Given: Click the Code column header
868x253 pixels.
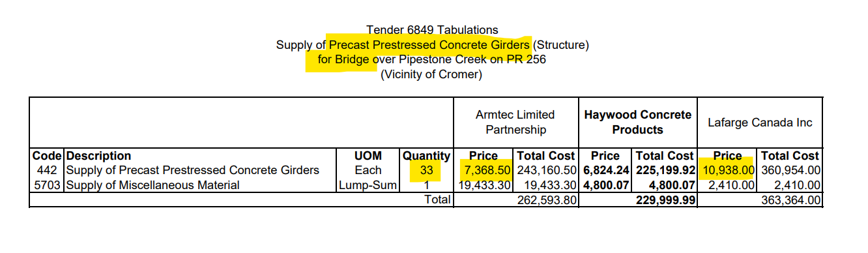Looking at the screenshot, I should click(x=47, y=156).
